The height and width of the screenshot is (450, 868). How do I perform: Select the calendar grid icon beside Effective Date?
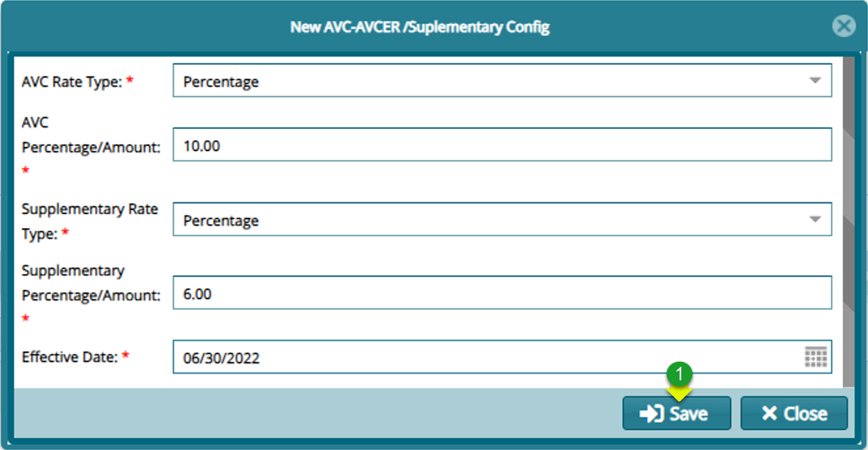tap(814, 357)
